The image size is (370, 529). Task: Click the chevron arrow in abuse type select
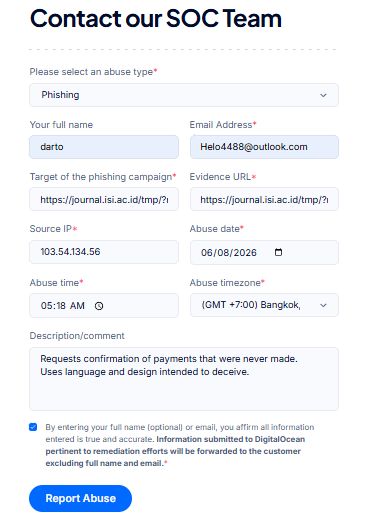tap(323, 95)
